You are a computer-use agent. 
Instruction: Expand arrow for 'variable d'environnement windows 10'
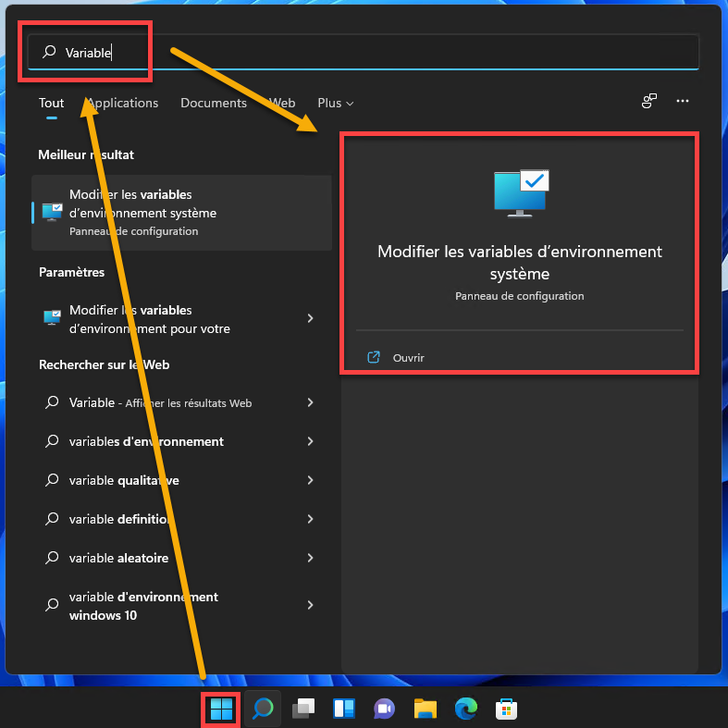pyautogui.click(x=310, y=605)
